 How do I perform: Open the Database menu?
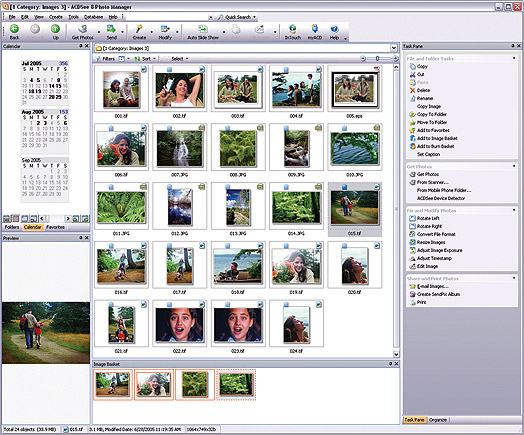(x=93, y=17)
